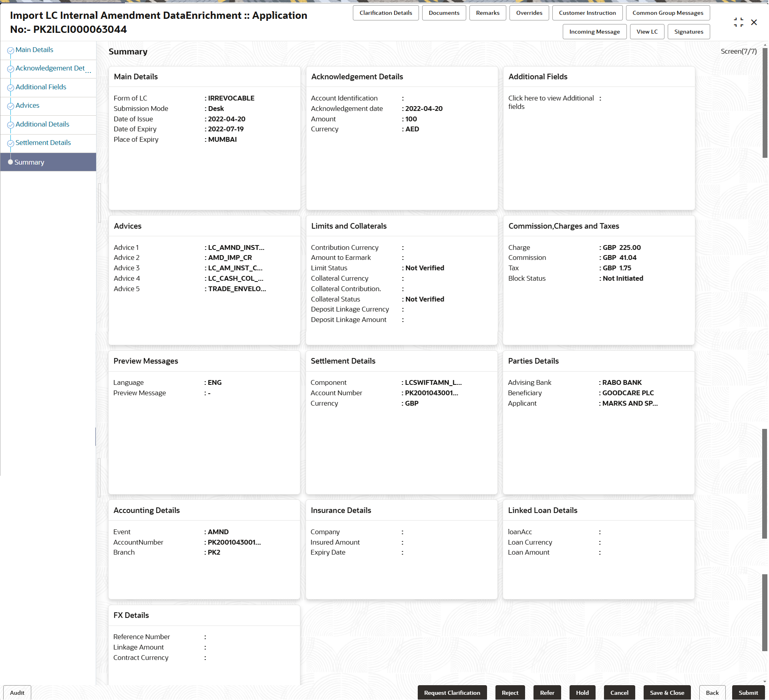Screen dimensions: 769x700
Task: Open the Incoming Message viewer
Action: (x=594, y=32)
